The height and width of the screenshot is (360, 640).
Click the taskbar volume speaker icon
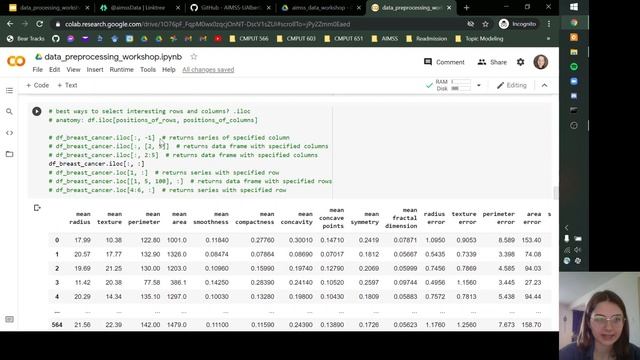pos(578,249)
